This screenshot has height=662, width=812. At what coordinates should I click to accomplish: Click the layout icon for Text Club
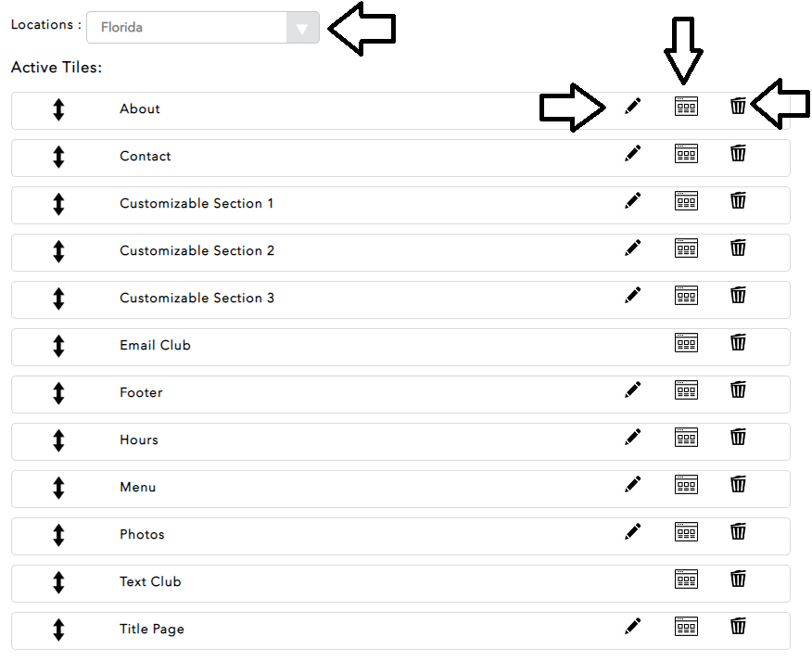click(686, 579)
